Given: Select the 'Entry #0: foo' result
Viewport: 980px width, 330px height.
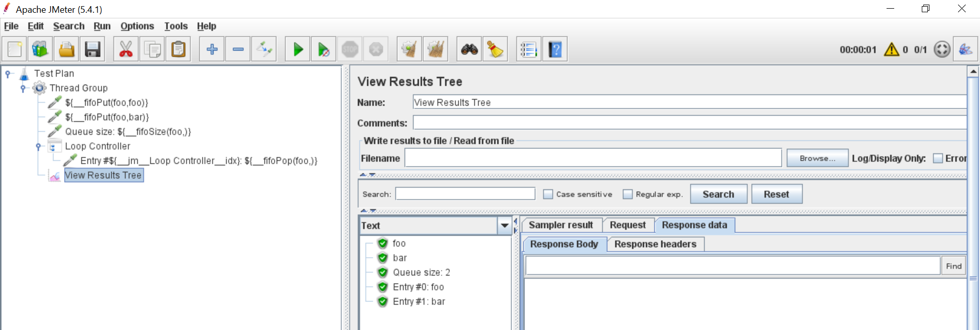Looking at the screenshot, I should pyautogui.click(x=418, y=287).
